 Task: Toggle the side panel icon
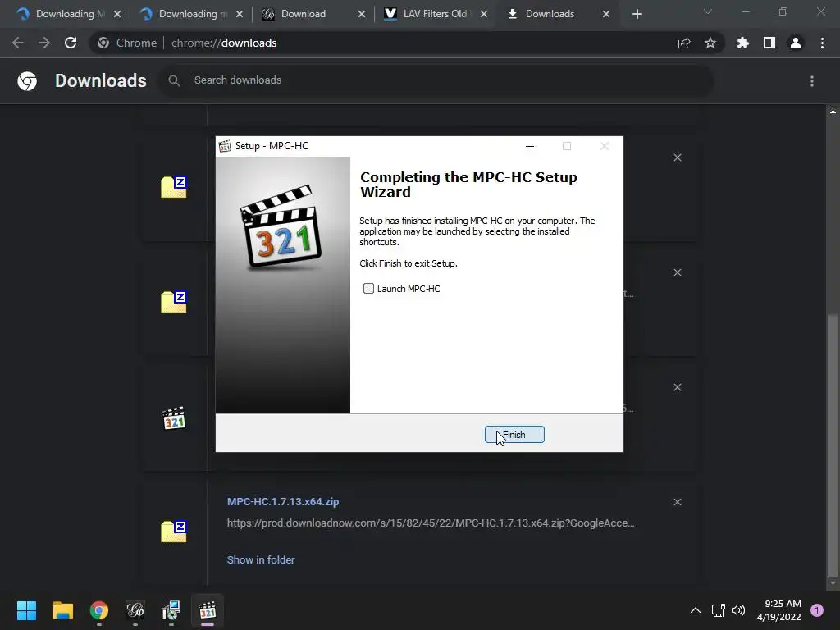769,43
